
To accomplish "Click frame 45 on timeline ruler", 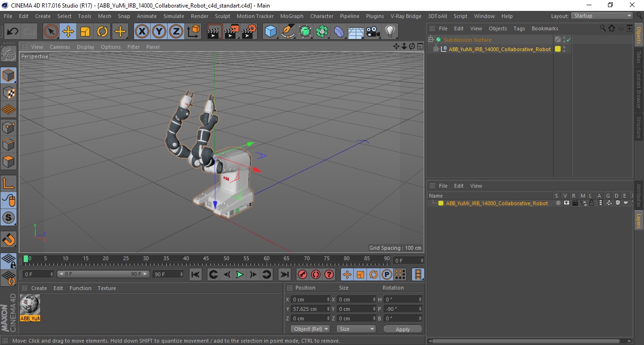I will [206, 259].
